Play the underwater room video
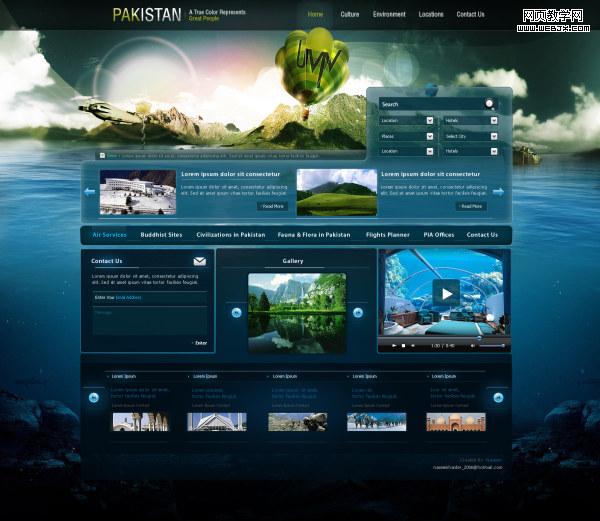Image resolution: width=600 pixels, height=521 pixels. coord(445,293)
